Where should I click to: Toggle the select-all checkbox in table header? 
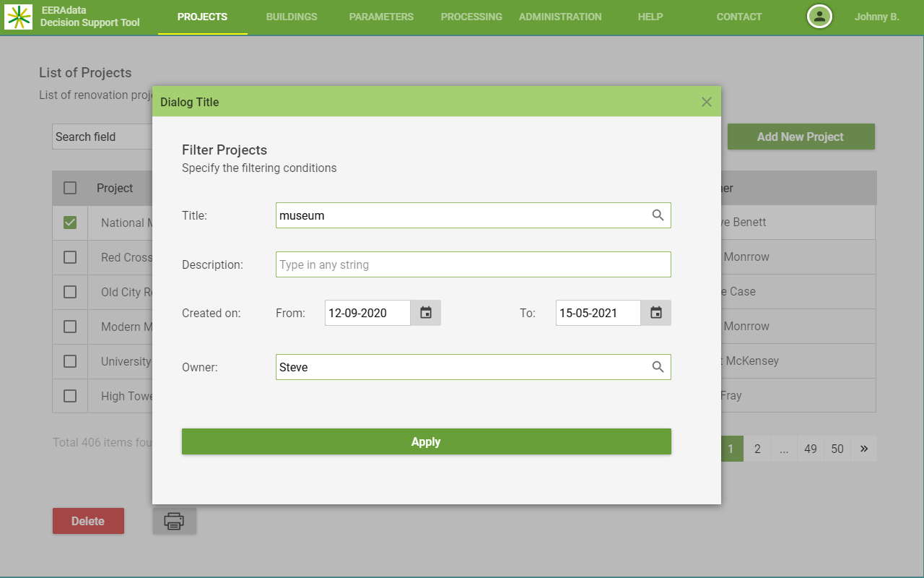pyautogui.click(x=70, y=188)
